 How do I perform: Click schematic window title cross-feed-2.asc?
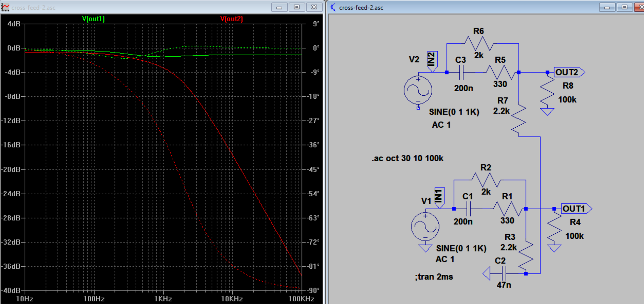pyautogui.click(x=361, y=8)
